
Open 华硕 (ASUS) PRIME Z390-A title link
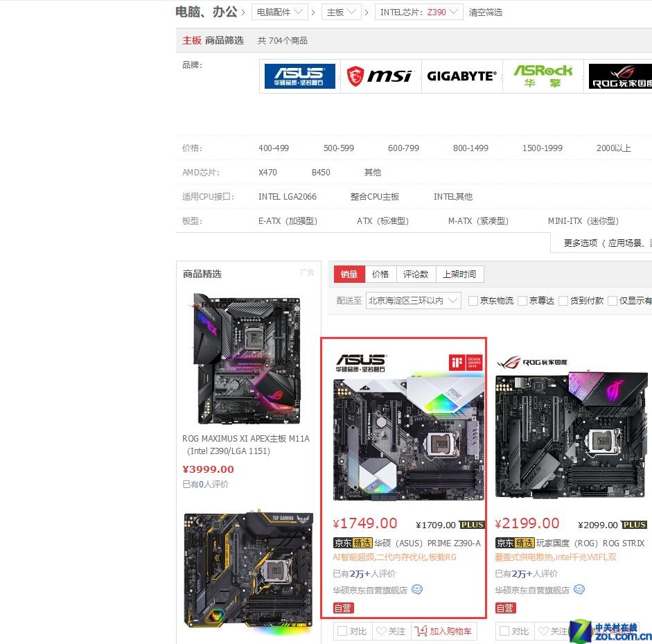[427, 543]
